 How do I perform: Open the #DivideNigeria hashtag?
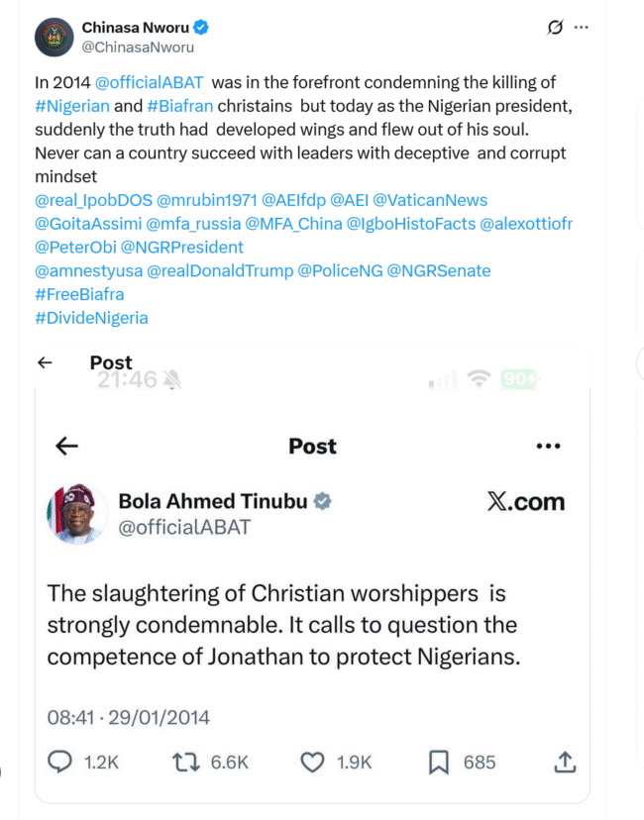point(91,318)
